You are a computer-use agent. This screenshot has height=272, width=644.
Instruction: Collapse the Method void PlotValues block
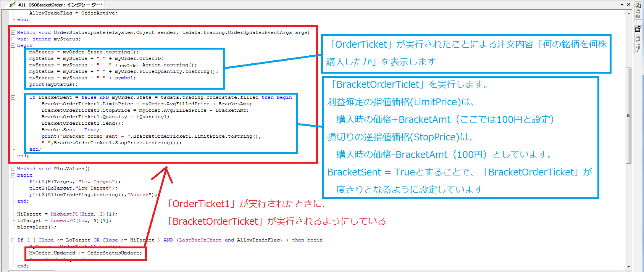(13, 169)
